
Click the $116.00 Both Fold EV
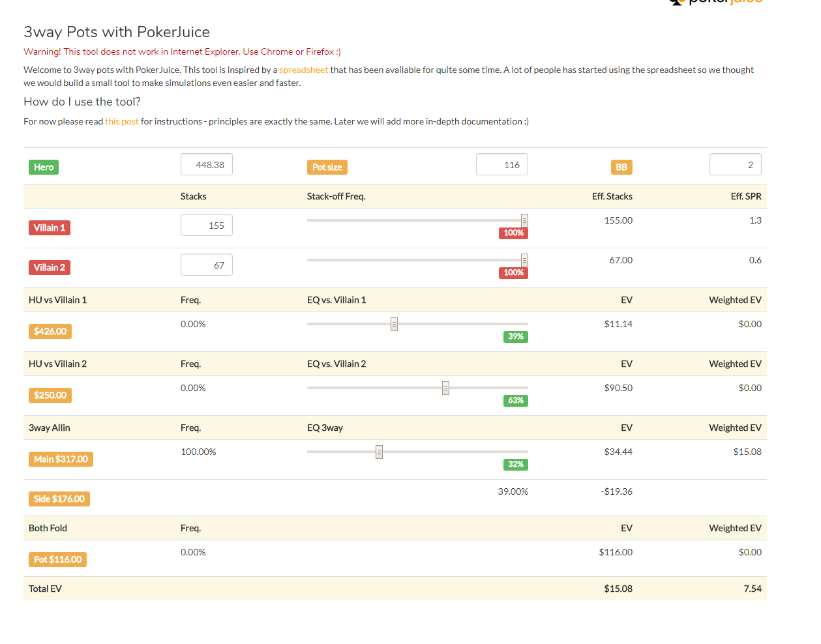click(616, 552)
